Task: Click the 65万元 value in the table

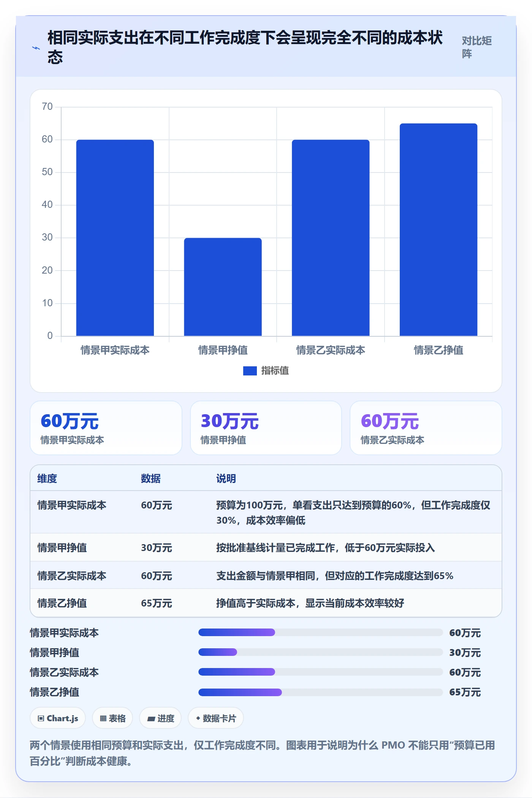Action: click(x=157, y=603)
